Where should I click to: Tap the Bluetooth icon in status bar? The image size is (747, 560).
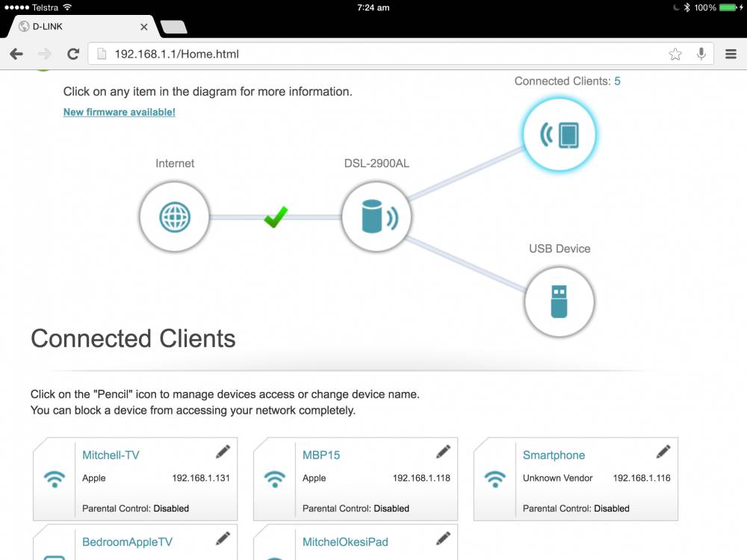pos(686,7)
